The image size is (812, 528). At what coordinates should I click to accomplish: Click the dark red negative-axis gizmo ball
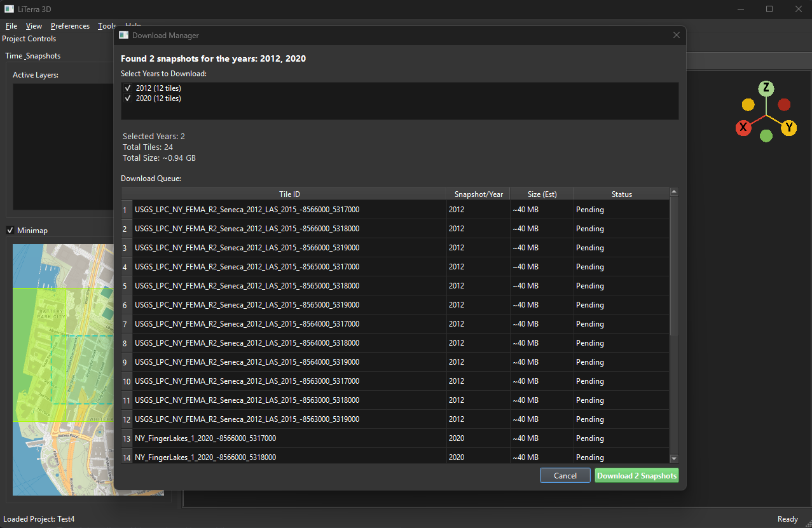click(785, 105)
